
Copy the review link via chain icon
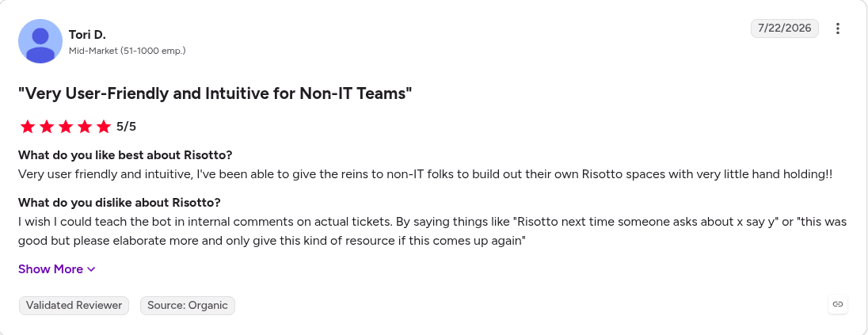(x=838, y=304)
